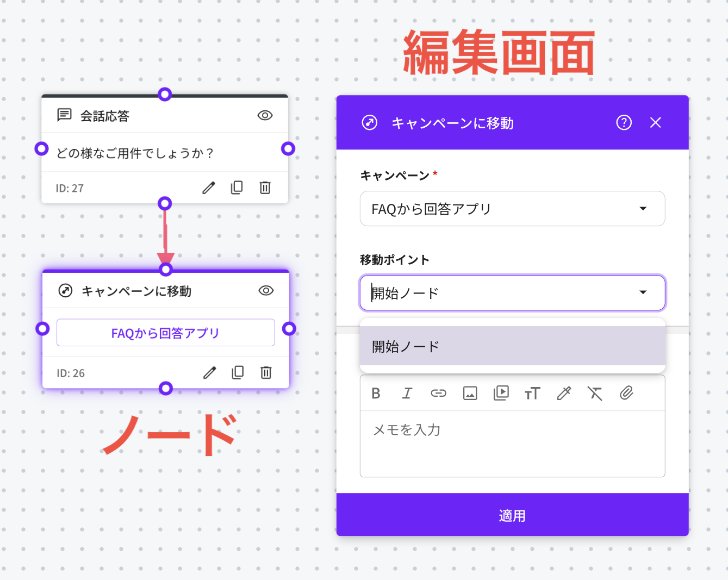Viewport: 728px width, 580px height.
Task: Click the Bold formatting icon in memo toolbar
Action: [376, 393]
